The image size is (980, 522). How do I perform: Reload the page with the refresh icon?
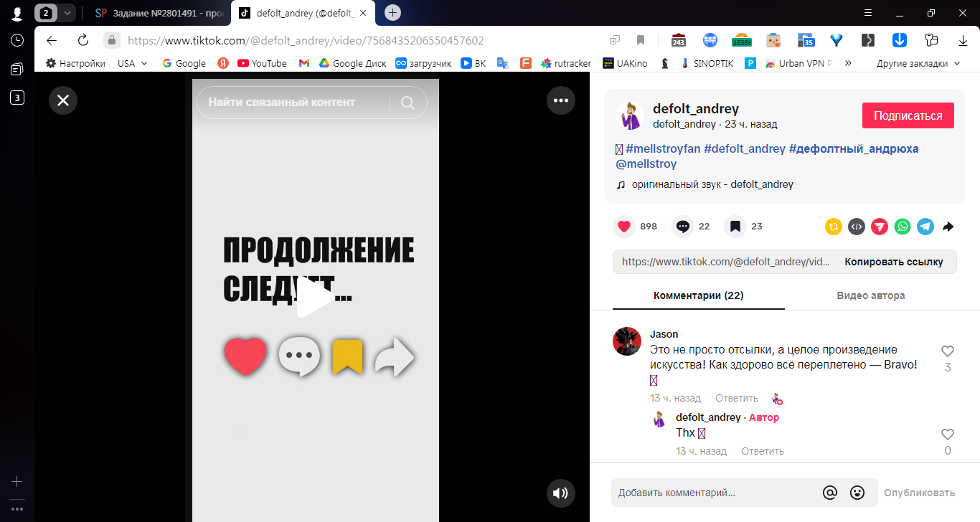pyautogui.click(x=83, y=40)
